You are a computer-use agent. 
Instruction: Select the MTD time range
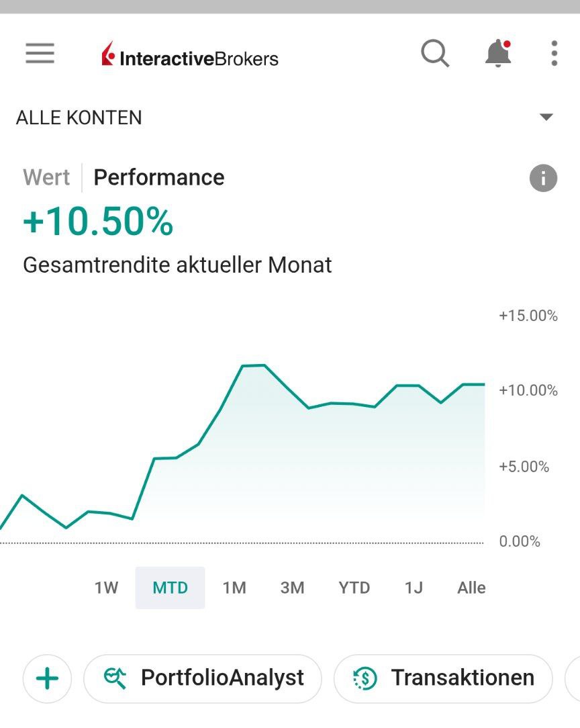pyautogui.click(x=170, y=588)
